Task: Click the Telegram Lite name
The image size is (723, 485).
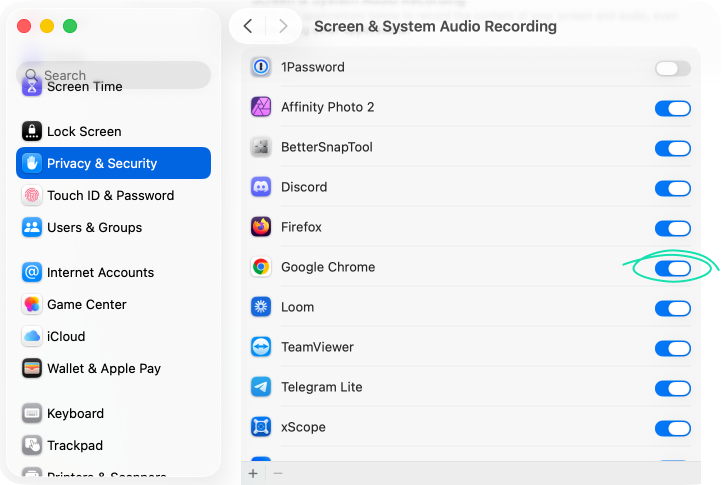Action: point(321,387)
